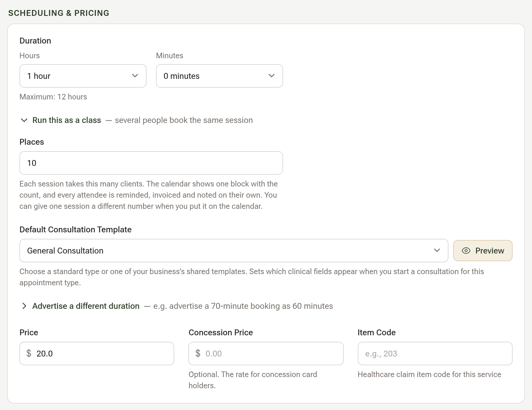The image size is (532, 410).
Task: Preview the selected consultation template
Action: [x=483, y=251]
